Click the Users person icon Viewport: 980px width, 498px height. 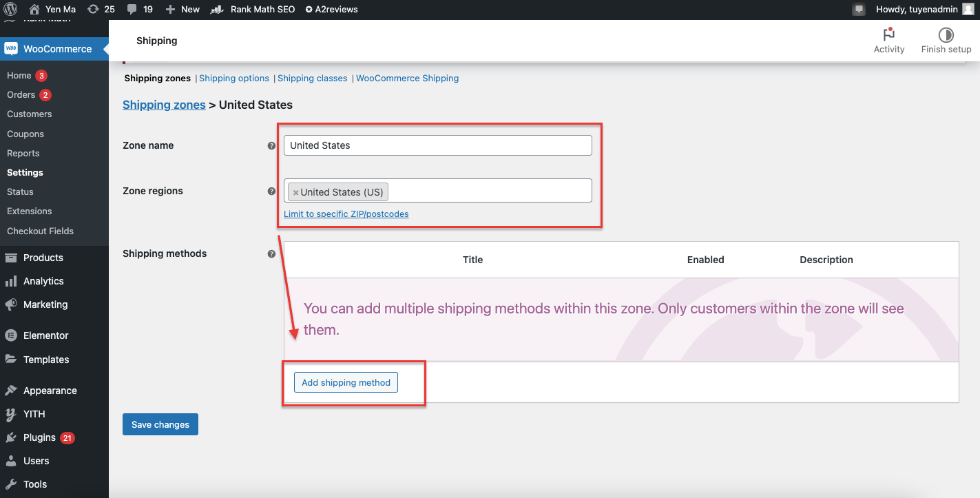point(11,461)
